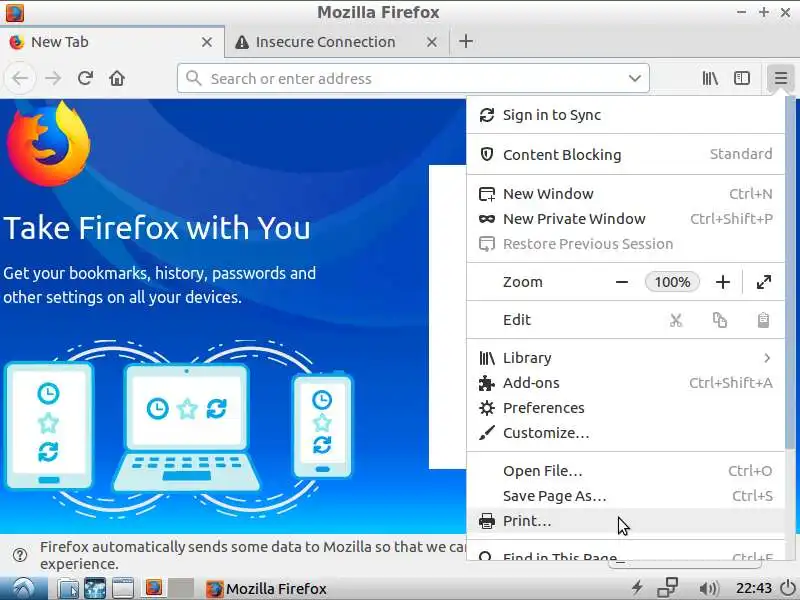
Task: Open a New Private Window
Action: (626, 219)
